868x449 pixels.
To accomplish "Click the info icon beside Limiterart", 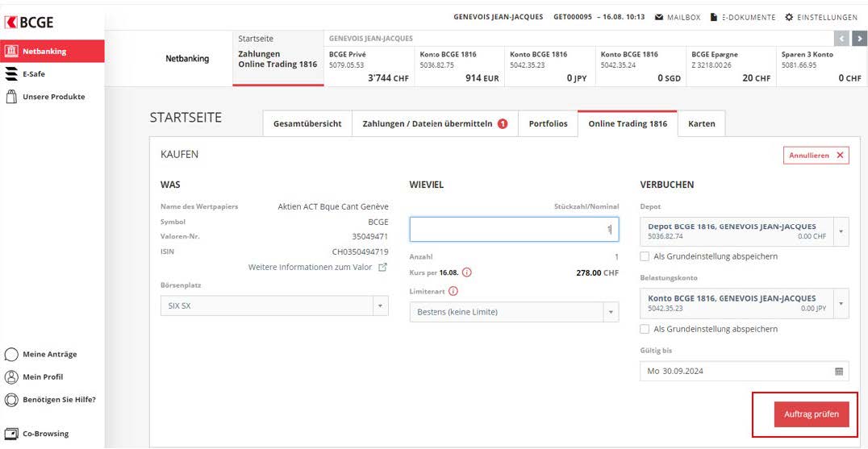I will pos(453,291).
